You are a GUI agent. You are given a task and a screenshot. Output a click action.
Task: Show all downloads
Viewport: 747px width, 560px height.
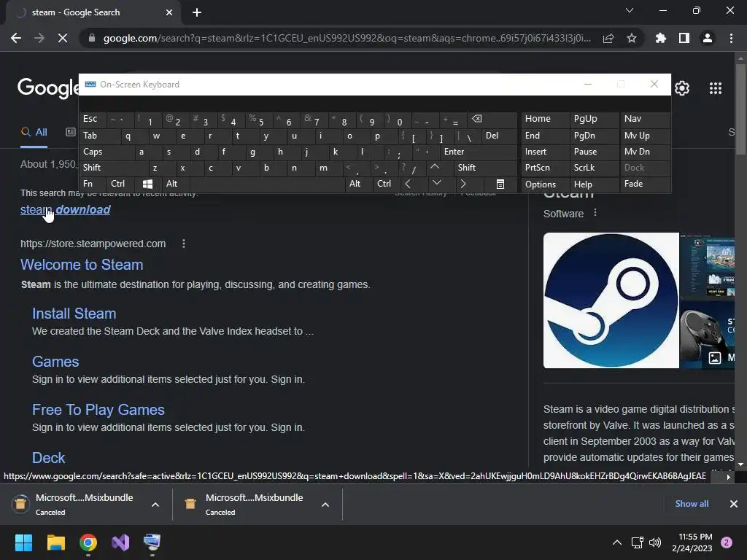[x=692, y=503]
